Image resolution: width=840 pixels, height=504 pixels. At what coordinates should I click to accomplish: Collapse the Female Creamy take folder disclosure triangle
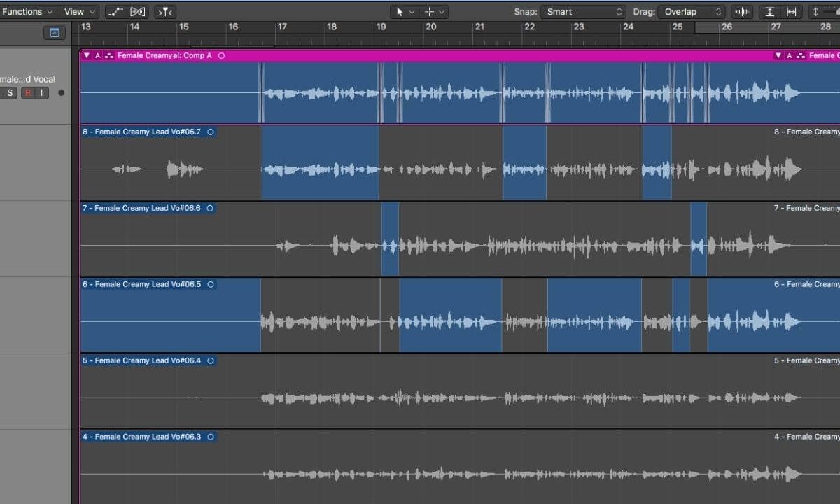(87, 55)
